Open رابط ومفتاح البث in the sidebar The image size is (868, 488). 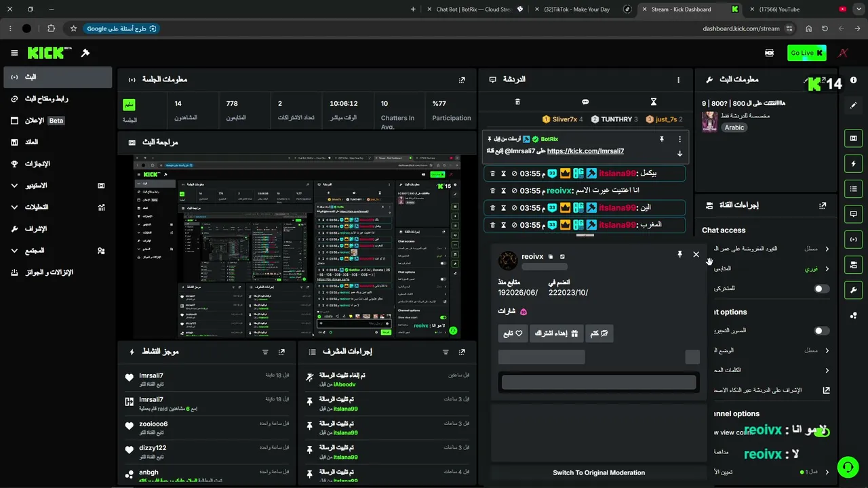(x=58, y=99)
